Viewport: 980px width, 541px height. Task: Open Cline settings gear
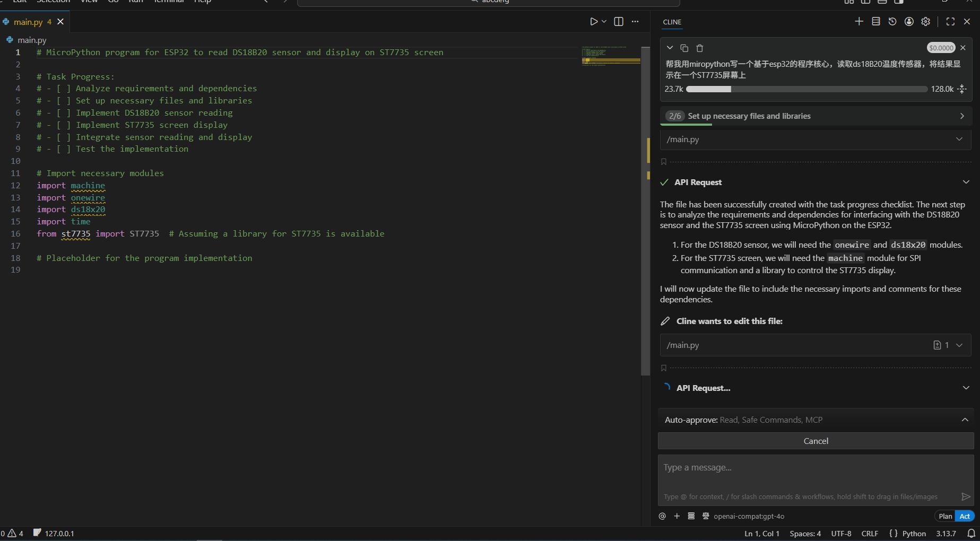(x=926, y=21)
